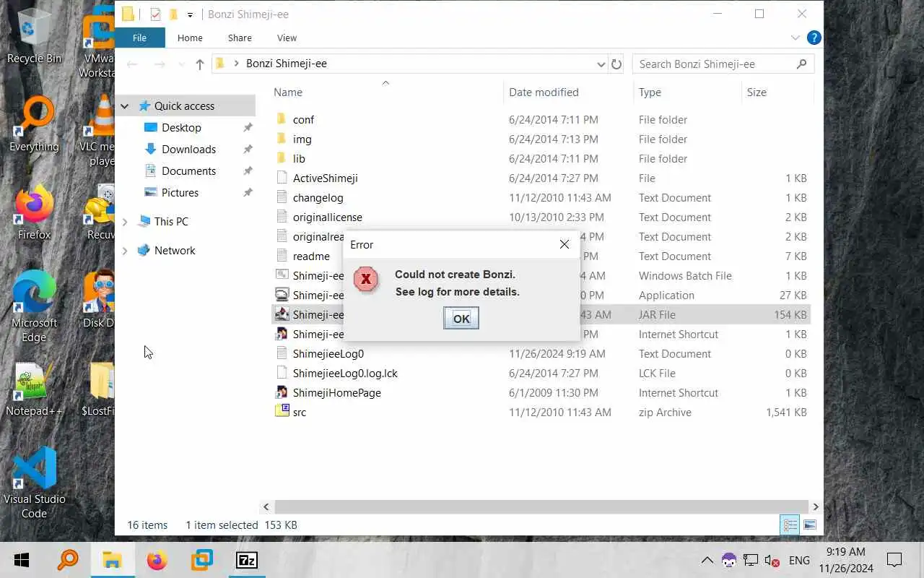924x578 pixels.
Task: Open 7-Zip from the taskbar
Action: point(247,560)
